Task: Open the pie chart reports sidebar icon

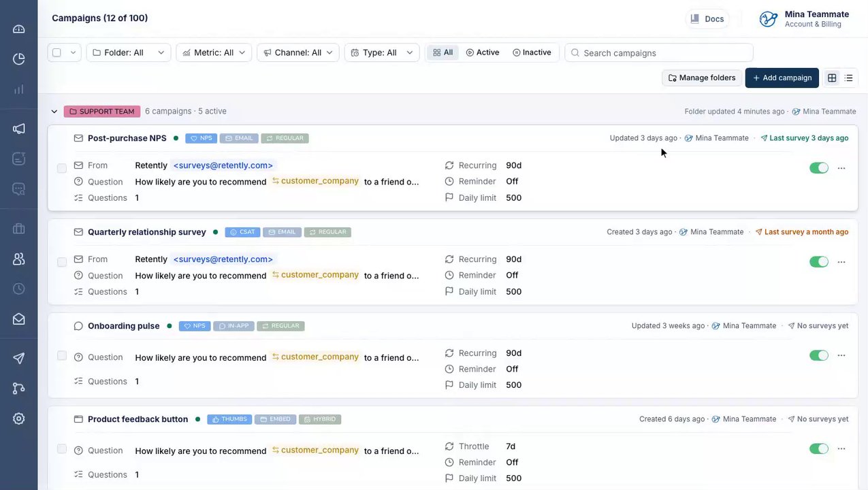Action: pyautogui.click(x=18, y=59)
